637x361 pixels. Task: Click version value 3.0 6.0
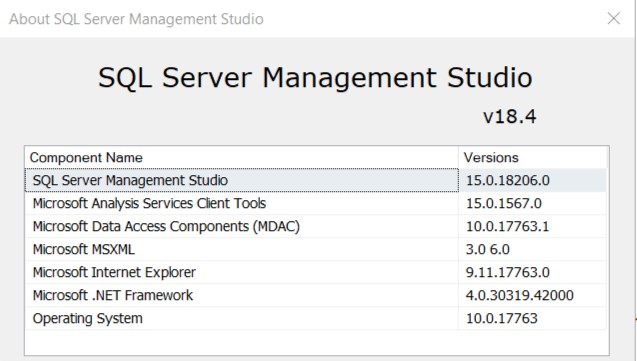(x=488, y=249)
